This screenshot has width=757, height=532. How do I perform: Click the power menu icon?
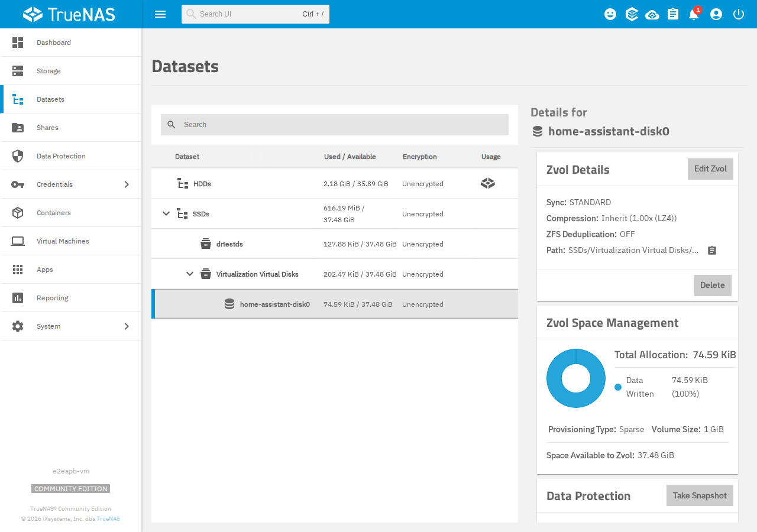(x=739, y=14)
